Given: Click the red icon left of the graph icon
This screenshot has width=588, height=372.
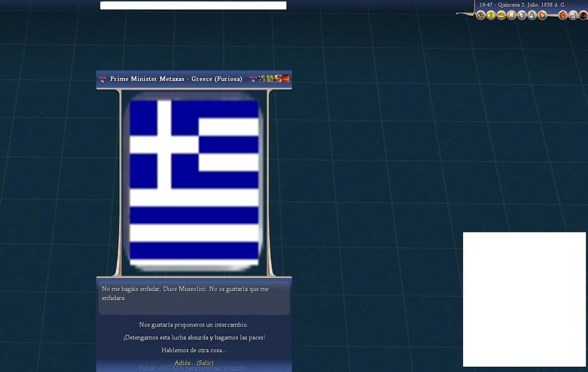Looking at the screenshot, I should click(562, 15).
